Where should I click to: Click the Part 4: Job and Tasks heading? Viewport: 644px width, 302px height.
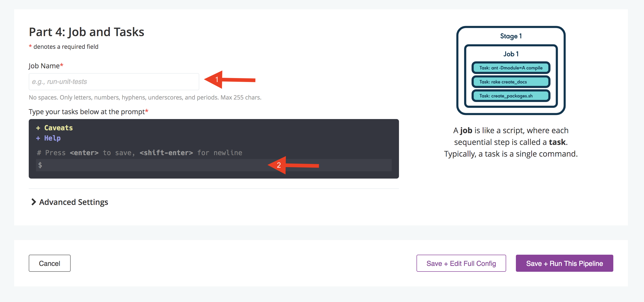(86, 32)
